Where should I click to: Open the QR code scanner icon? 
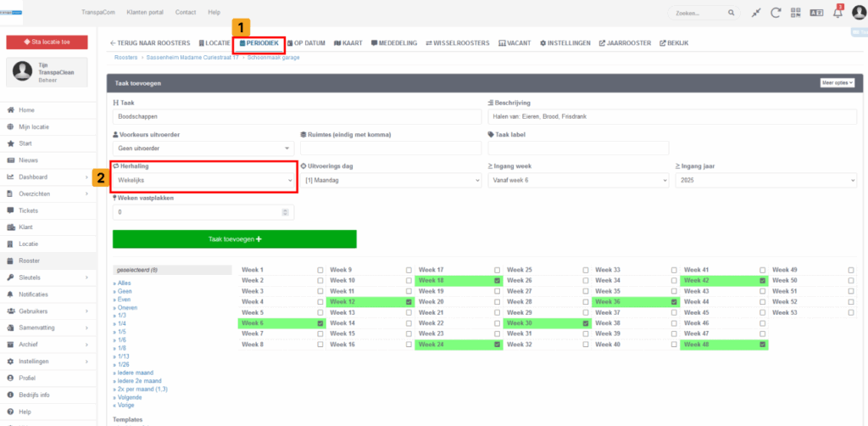coord(796,12)
